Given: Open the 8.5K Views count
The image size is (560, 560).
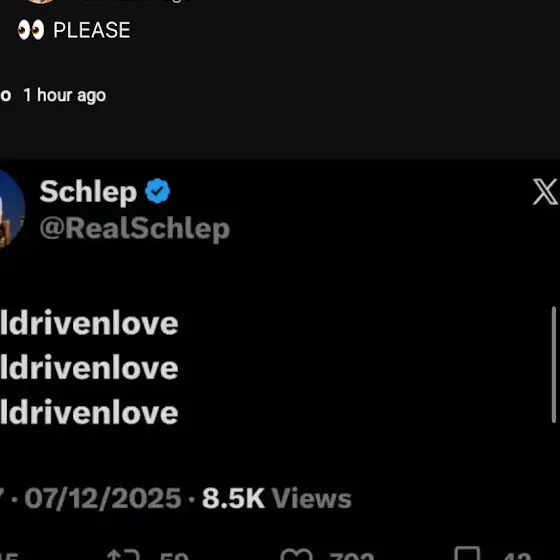Looking at the screenshot, I should 277,499.
